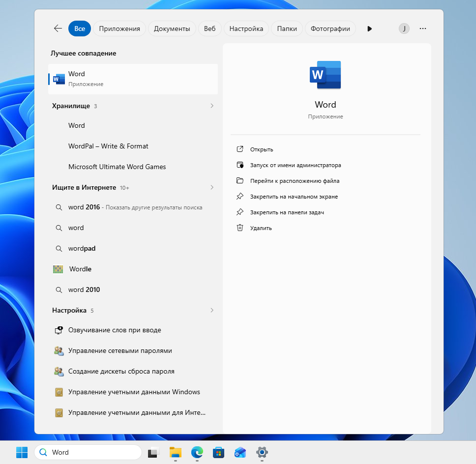476x464 pixels.
Task: Expand the Ищите в Интернете section
Action: pos(212,187)
